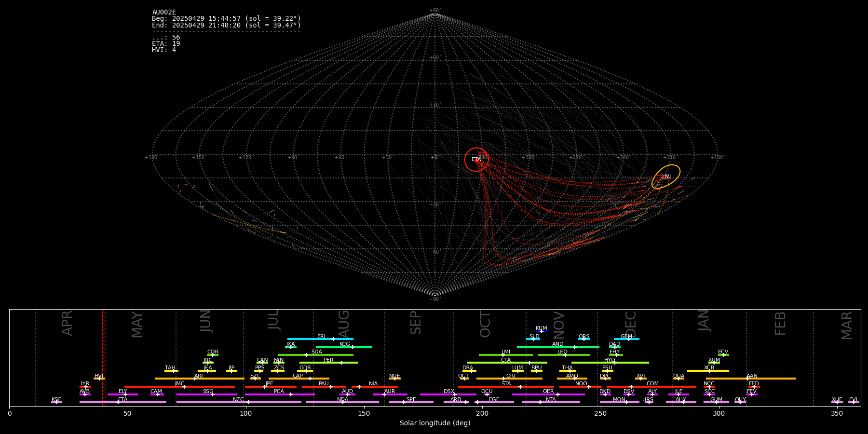This screenshot has width=868, height=434.
Task: Click the cyan GEM activity bar
Action: pos(626,339)
